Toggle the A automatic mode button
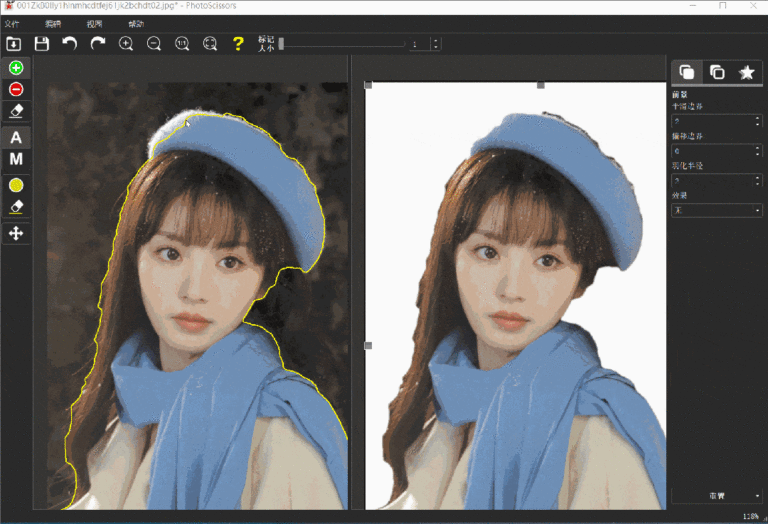The width and height of the screenshot is (768, 524). tap(16, 137)
